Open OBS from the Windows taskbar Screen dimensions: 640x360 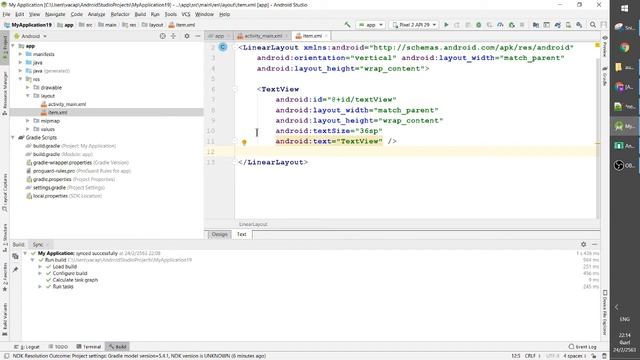(624, 165)
